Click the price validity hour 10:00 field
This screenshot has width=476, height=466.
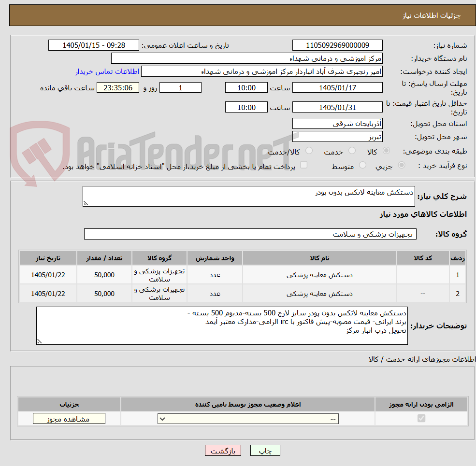246,107
